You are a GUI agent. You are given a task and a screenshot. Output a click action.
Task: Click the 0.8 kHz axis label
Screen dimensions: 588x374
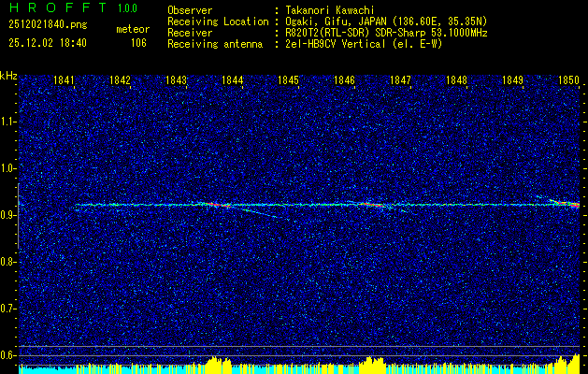click(8, 262)
